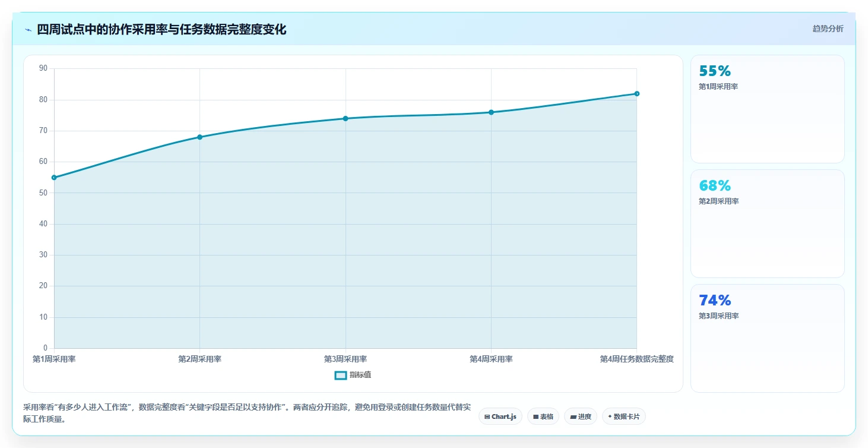Click the title 四周试点中的协作采用率与任务数据完整度变化
Viewport: 868px width, 448px height.
pos(161,29)
